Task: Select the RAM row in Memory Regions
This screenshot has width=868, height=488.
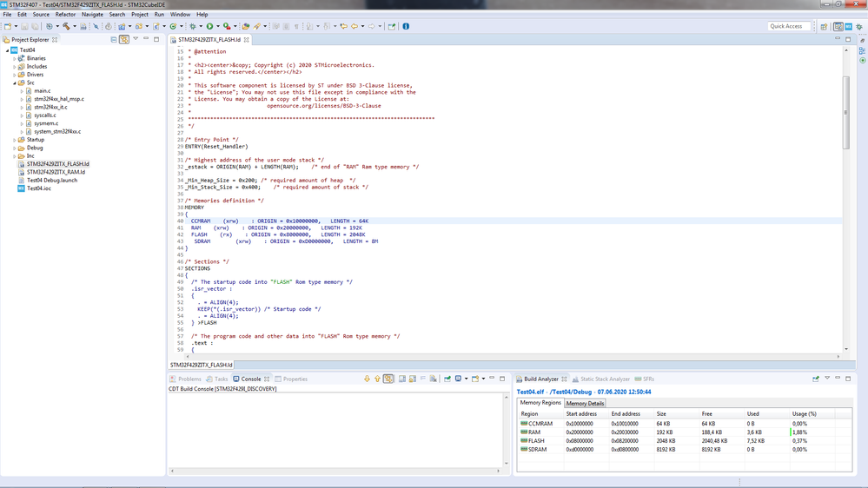Action: [684, 432]
